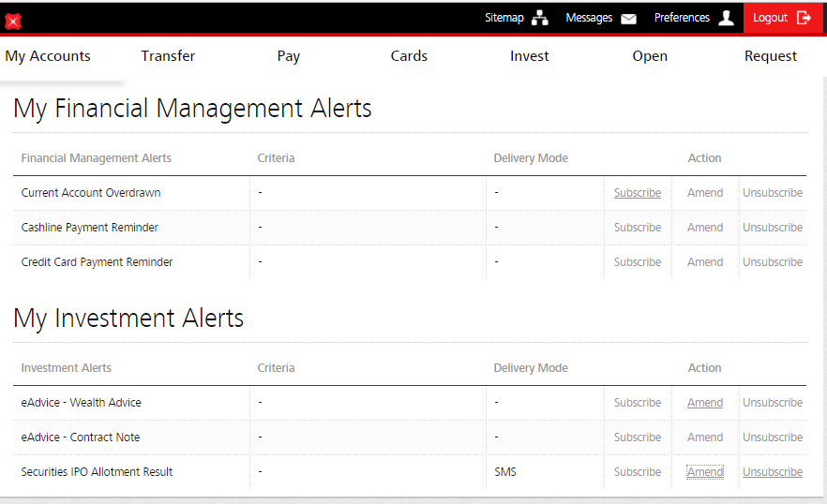Open the Request menu

[x=771, y=56]
